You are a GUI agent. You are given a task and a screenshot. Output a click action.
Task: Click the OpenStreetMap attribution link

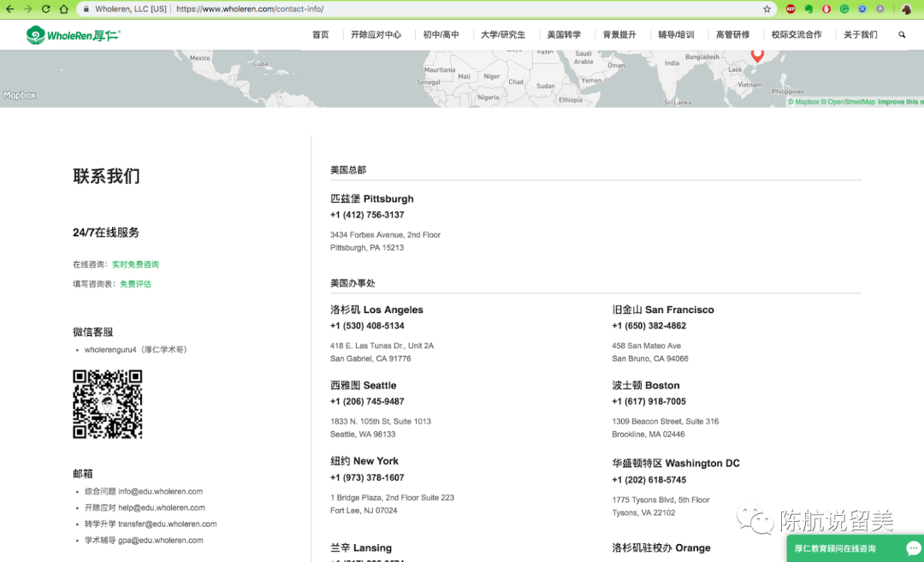[x=850, y=102]
